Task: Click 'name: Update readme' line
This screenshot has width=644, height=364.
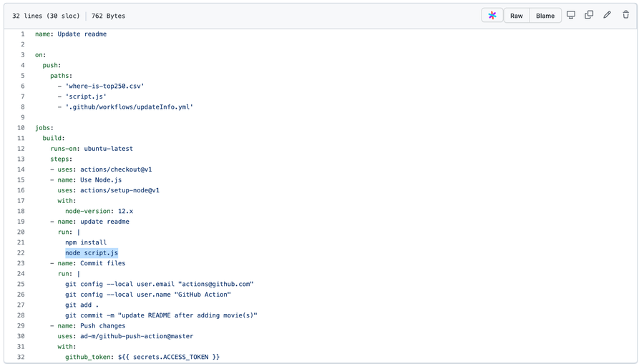Action: click(x=71, y=34)
